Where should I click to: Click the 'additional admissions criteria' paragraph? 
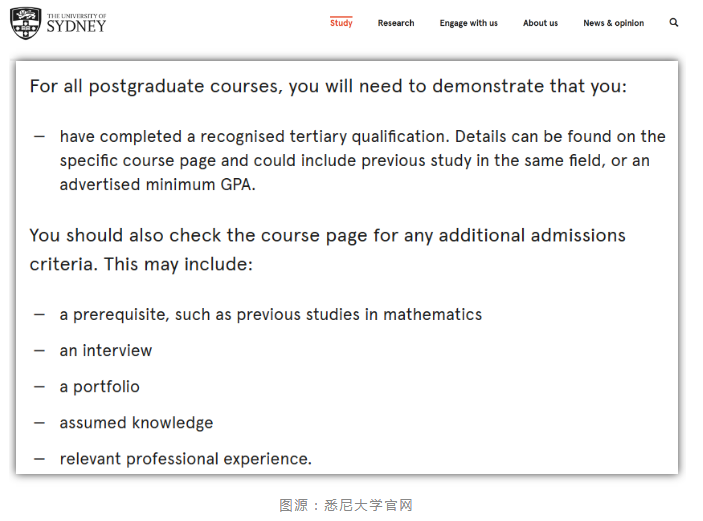coord(327,249)
